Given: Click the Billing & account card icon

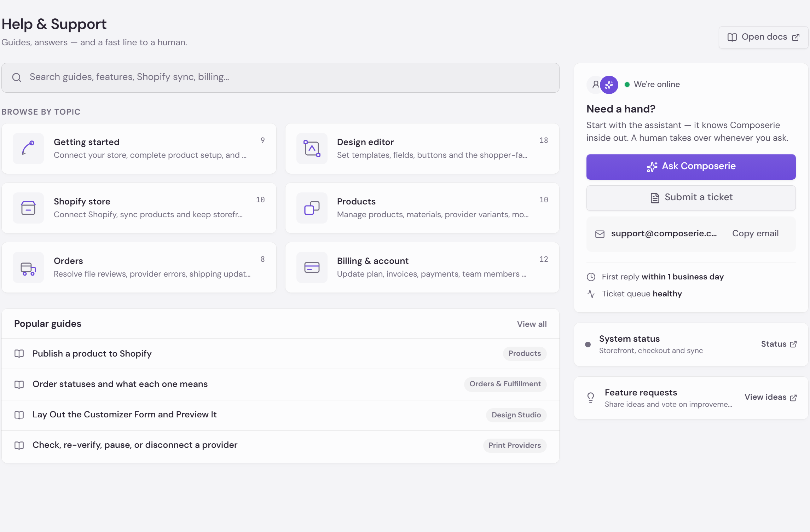Looking at the screenshot, I should point(312,267).
